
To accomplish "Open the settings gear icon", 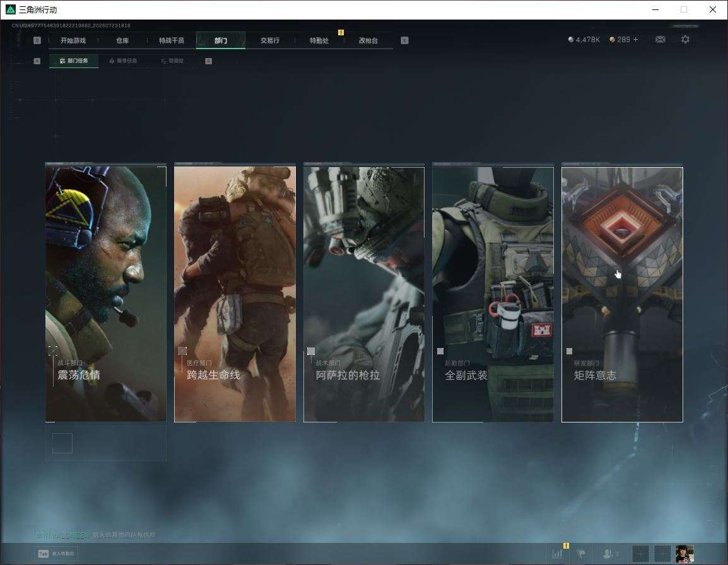I will [685, 40].
